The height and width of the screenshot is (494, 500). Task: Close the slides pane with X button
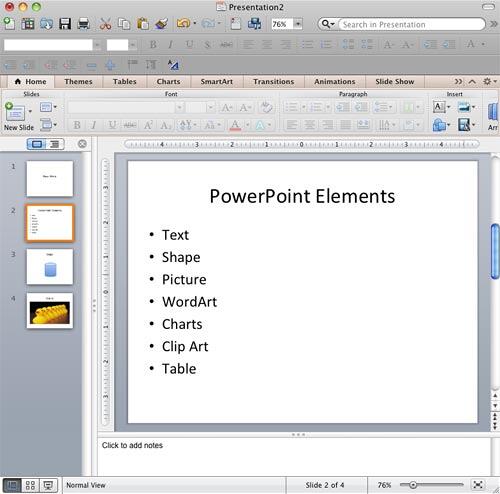pos(82,144)
